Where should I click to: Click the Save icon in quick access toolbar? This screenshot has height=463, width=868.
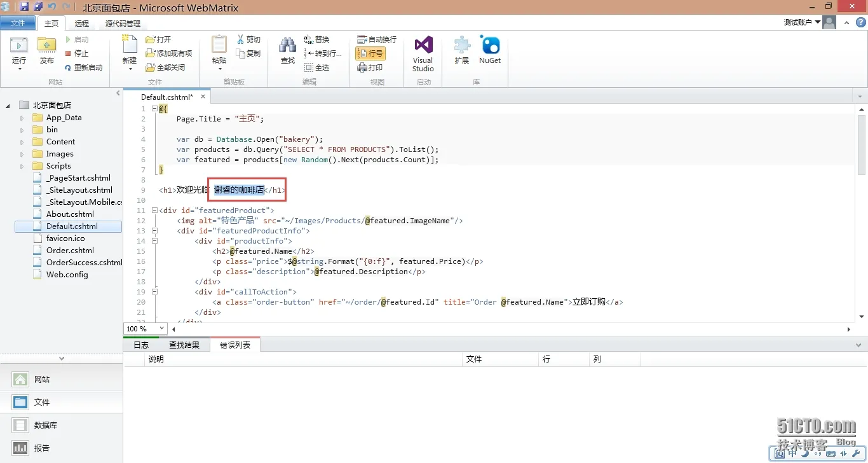pos(24,6)
